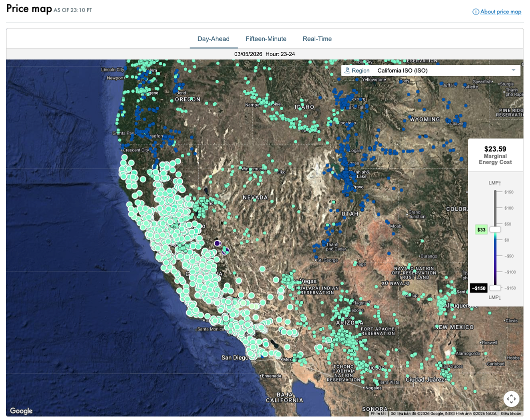This screenshot has width=530, height=420.
Task: Open the Real-Time price tab
Action: coord(317,39)
